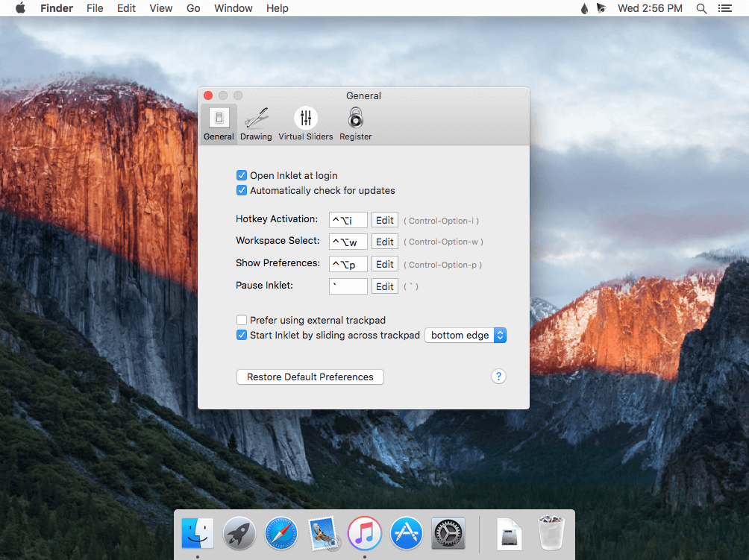Open the Go menu
The height and width of the screenshot is (560, 749).
point(193,8)
